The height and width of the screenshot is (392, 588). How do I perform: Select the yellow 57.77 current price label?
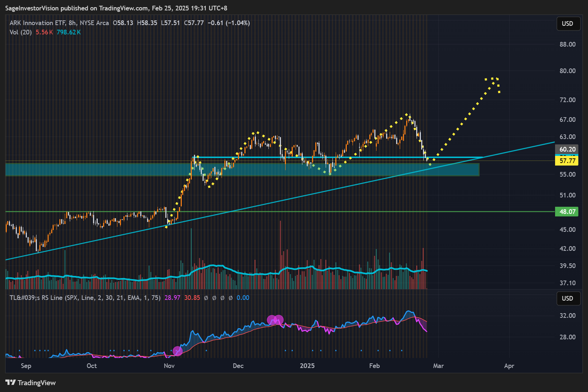coord(567,161)
